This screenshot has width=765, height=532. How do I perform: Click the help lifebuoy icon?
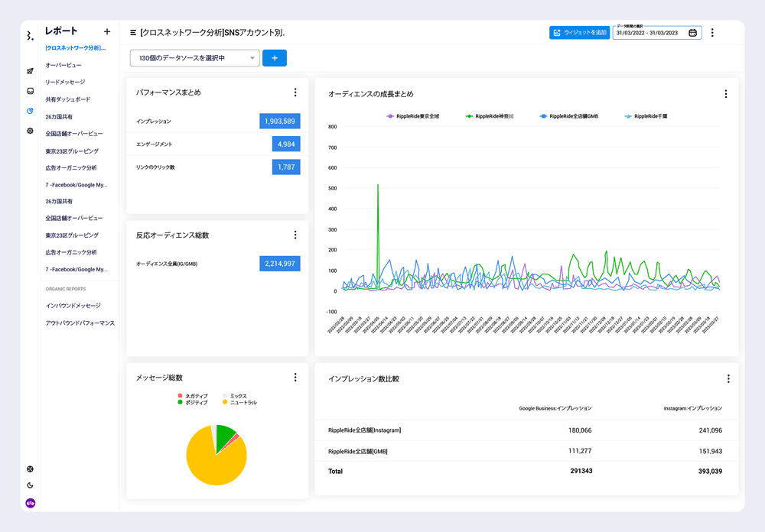click(x=30, y=469)
